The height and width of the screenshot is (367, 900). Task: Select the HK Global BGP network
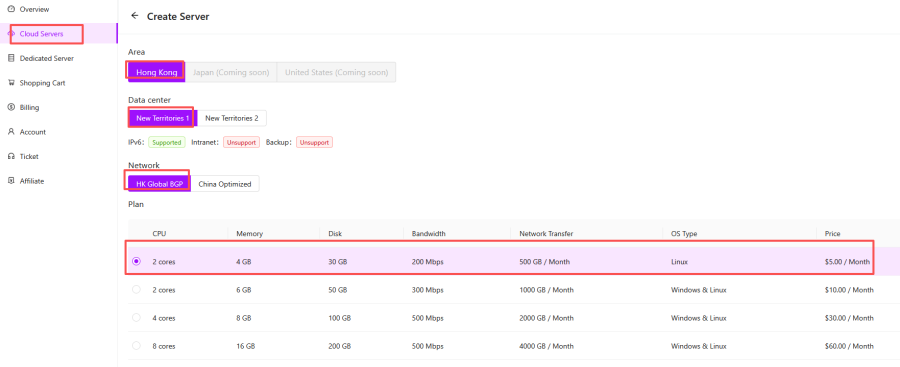(x=160, y=184)
